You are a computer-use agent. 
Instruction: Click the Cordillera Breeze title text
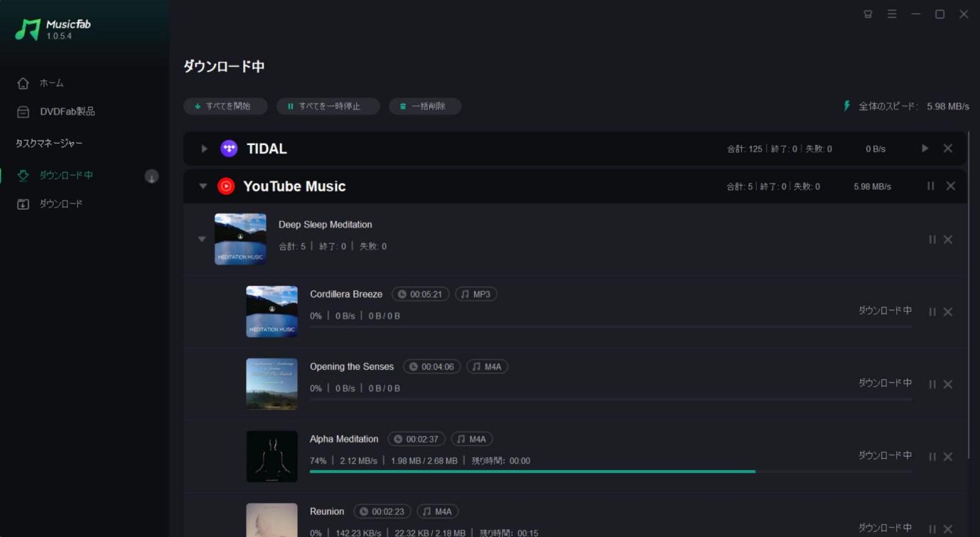(x=346, y=294)
